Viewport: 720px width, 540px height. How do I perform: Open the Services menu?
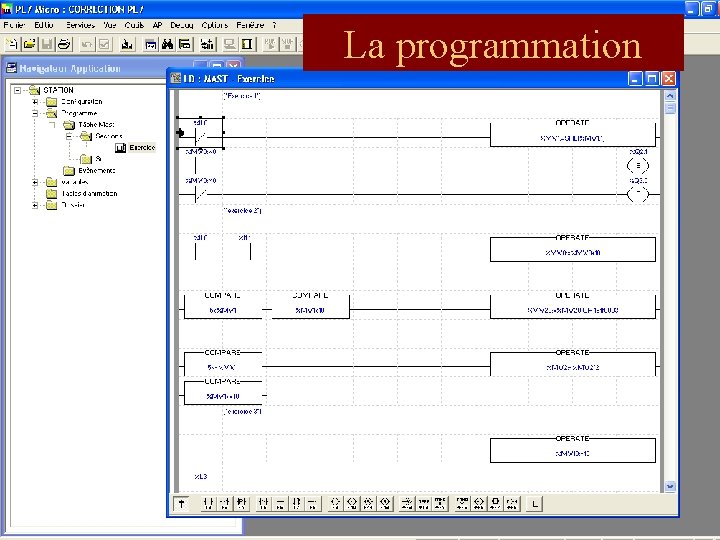(x=80, y=25)
